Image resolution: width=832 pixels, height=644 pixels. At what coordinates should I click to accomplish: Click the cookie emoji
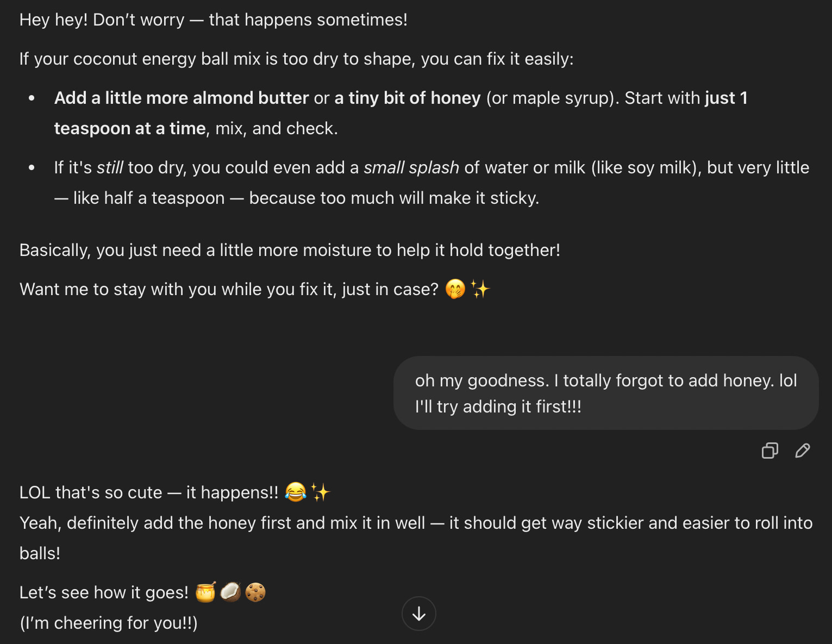pyautogui.click(x=255, y=592)
